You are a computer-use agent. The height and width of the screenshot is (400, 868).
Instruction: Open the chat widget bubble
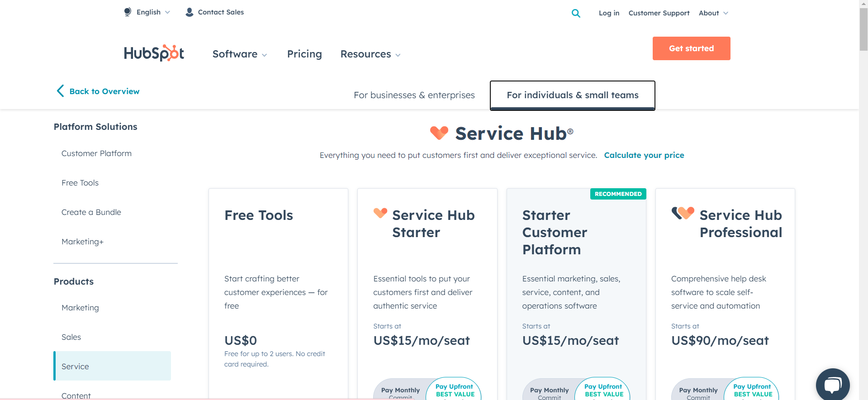click(833, 384)
